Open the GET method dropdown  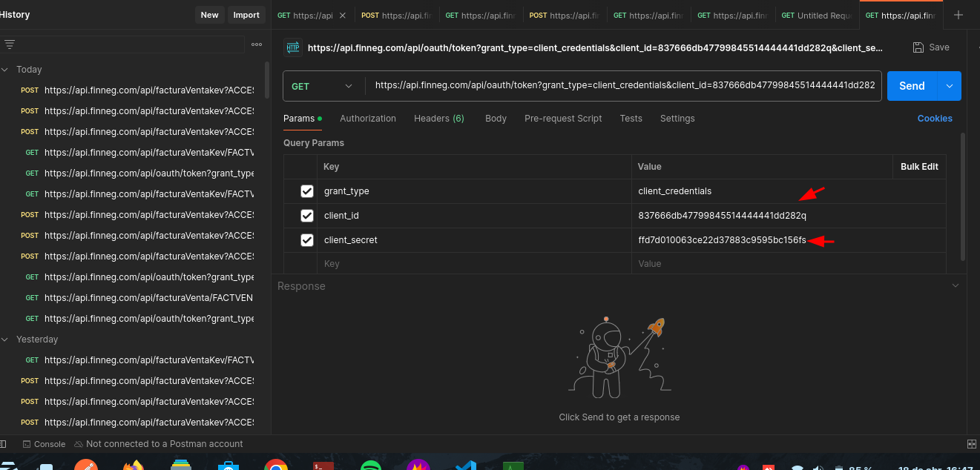[x=323, y=86]
